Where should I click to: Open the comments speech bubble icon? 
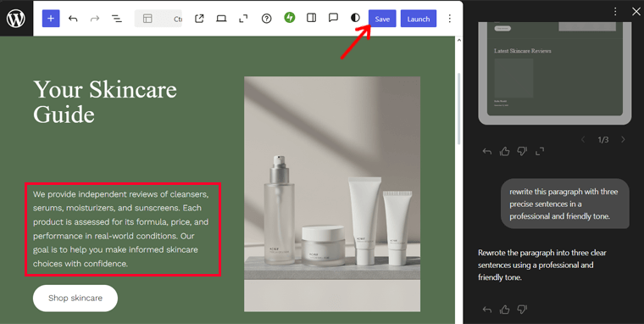(333, 18)
